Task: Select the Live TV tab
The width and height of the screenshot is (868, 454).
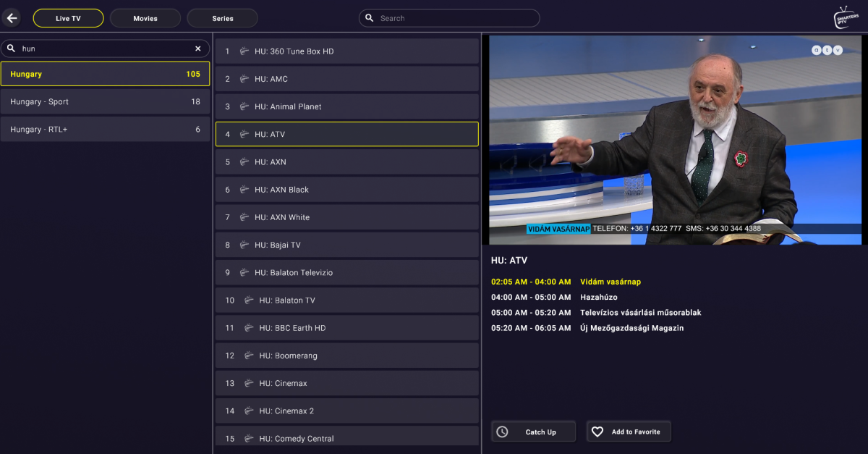Action: click(68, 18)
